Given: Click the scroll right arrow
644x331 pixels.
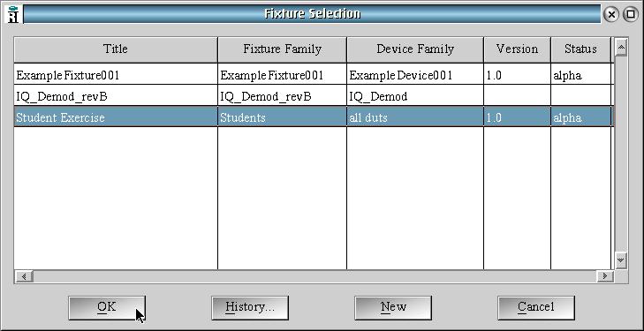Looking at the screenshot, I should 604,276.
